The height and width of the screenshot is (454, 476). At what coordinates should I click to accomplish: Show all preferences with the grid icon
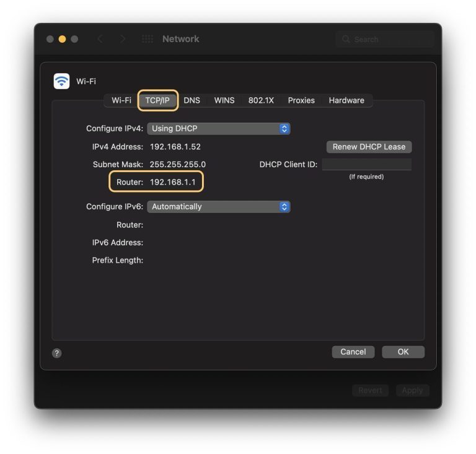(148, 39)
